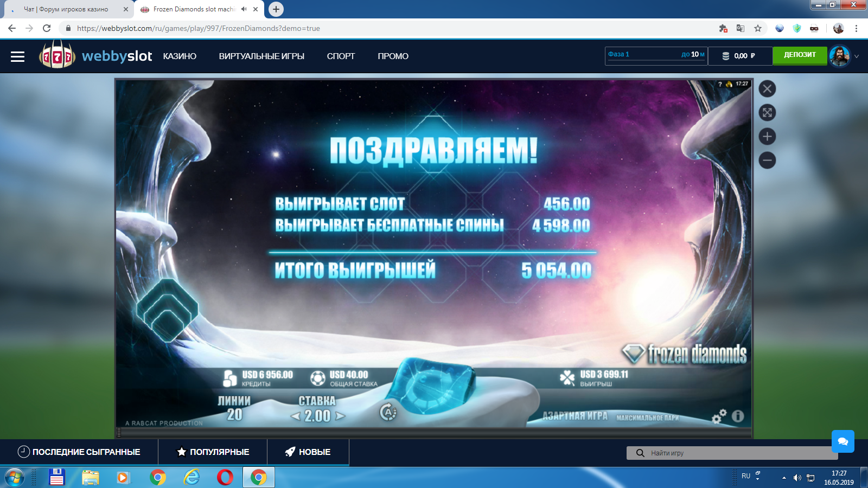
Task: Open the live chat bubble
Action: click(x=843, y=441)
